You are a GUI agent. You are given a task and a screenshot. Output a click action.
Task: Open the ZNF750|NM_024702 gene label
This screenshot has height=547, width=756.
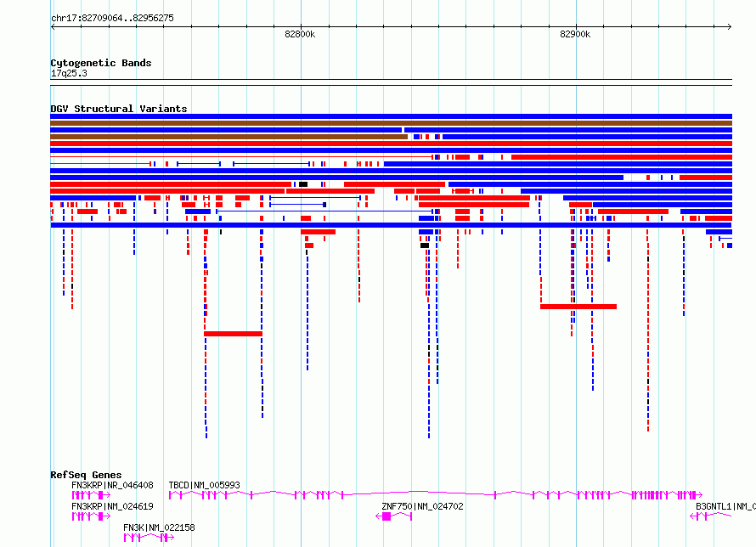422,506
